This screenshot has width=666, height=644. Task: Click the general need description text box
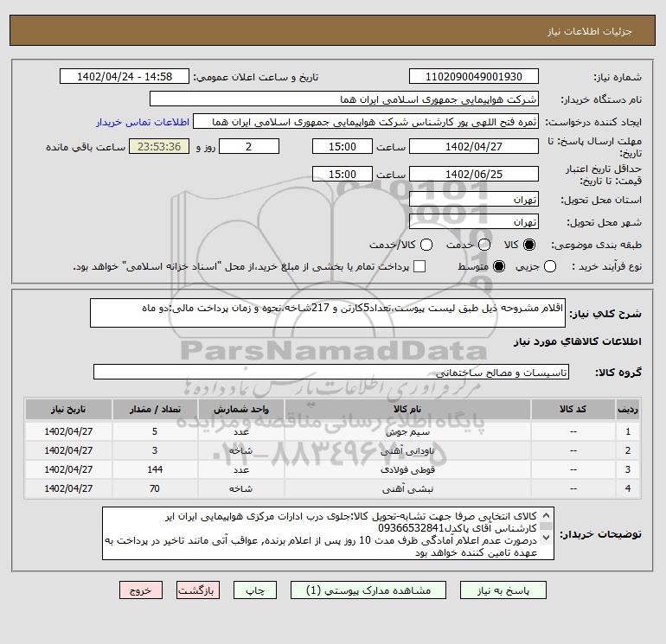328,313
